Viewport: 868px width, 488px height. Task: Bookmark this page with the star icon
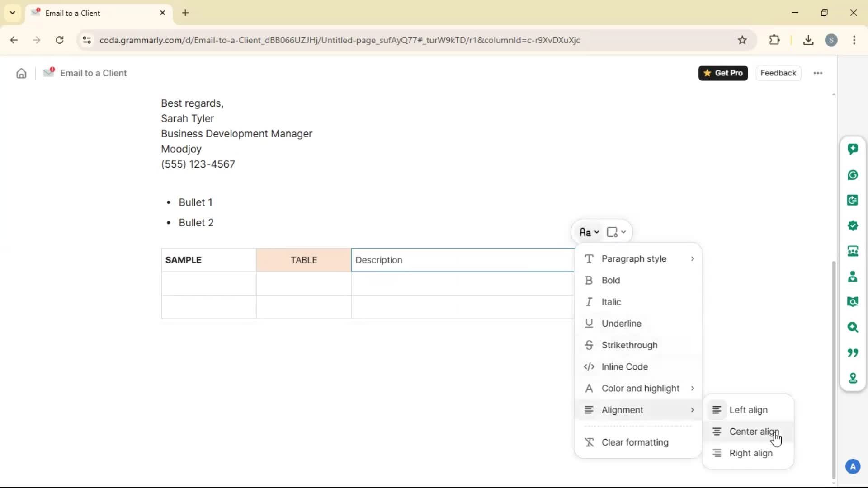pos(742,40)
